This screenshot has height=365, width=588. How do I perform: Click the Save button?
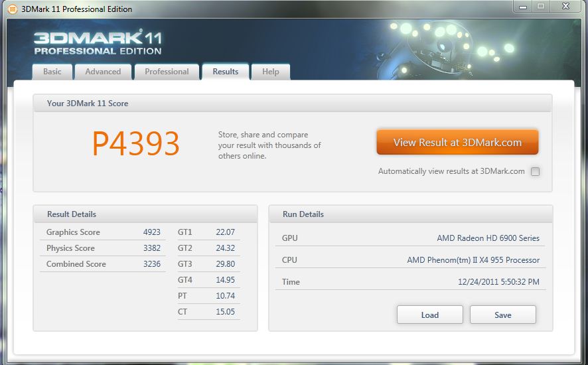(x=503, y=315)
